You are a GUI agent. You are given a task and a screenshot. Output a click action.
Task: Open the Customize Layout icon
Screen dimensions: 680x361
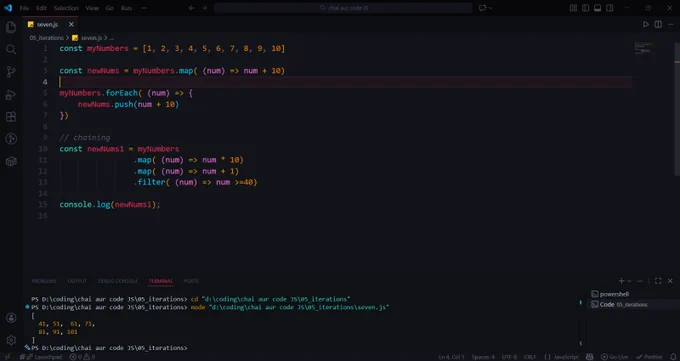pos(573,8)
